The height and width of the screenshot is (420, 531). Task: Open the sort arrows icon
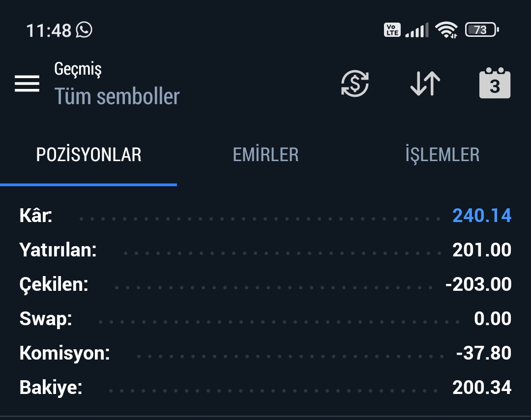[x=425, y=84]
